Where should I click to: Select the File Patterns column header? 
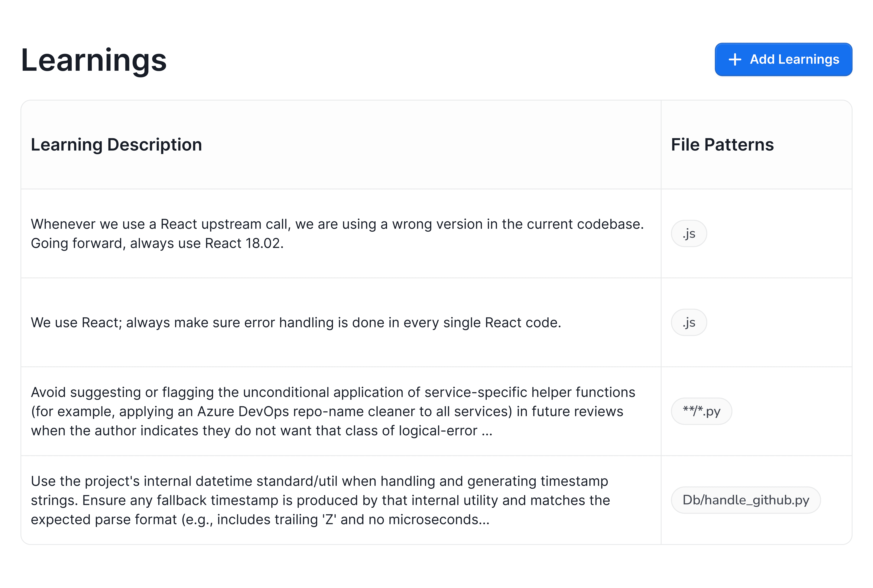(x=722, y=145)
